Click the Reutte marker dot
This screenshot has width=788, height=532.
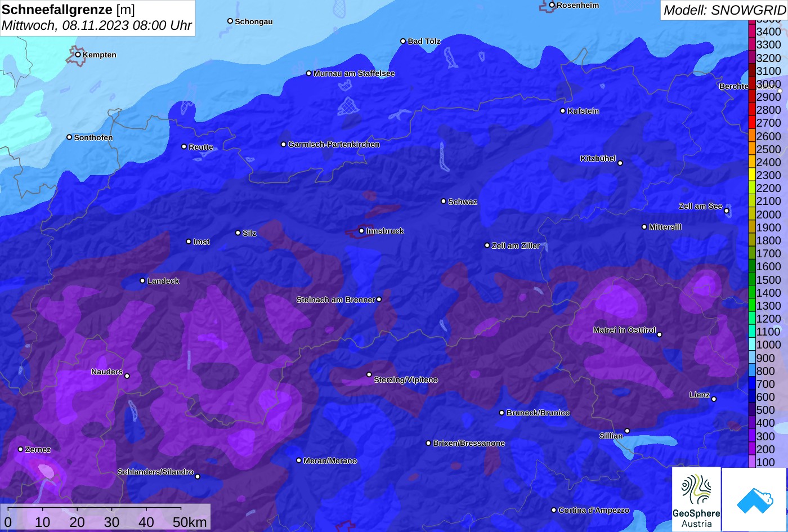[183, 146]
